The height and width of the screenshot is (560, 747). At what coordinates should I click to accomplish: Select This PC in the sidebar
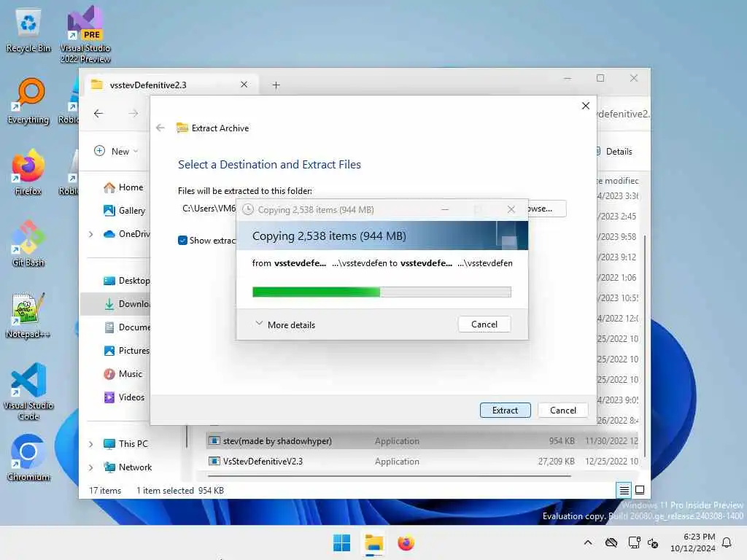point(125,444)
